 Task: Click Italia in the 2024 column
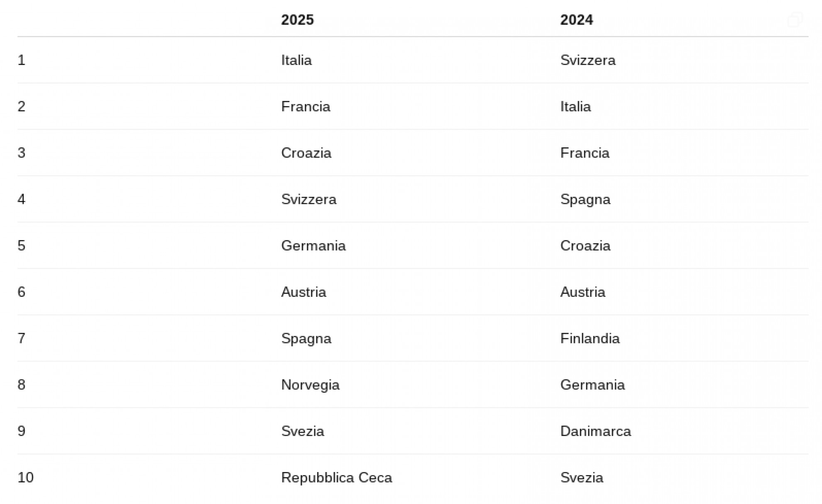[575, 107]
